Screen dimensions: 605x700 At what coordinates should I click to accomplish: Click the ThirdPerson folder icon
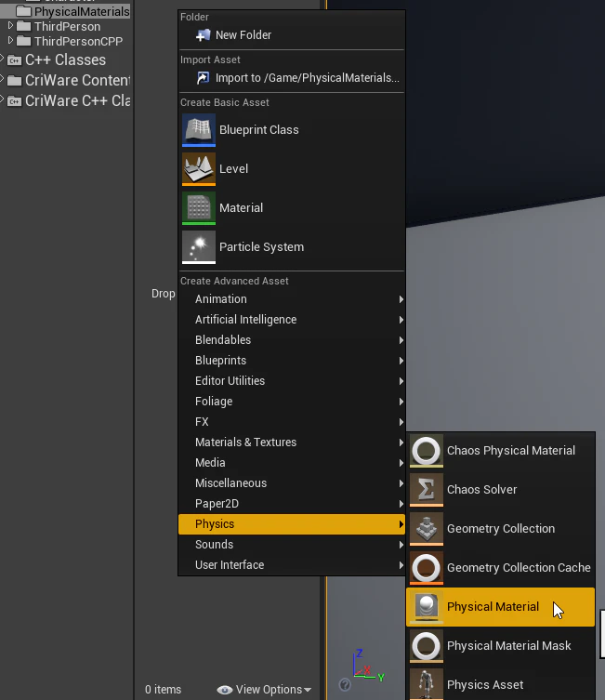pyautogui.click(x=23, y=26)
